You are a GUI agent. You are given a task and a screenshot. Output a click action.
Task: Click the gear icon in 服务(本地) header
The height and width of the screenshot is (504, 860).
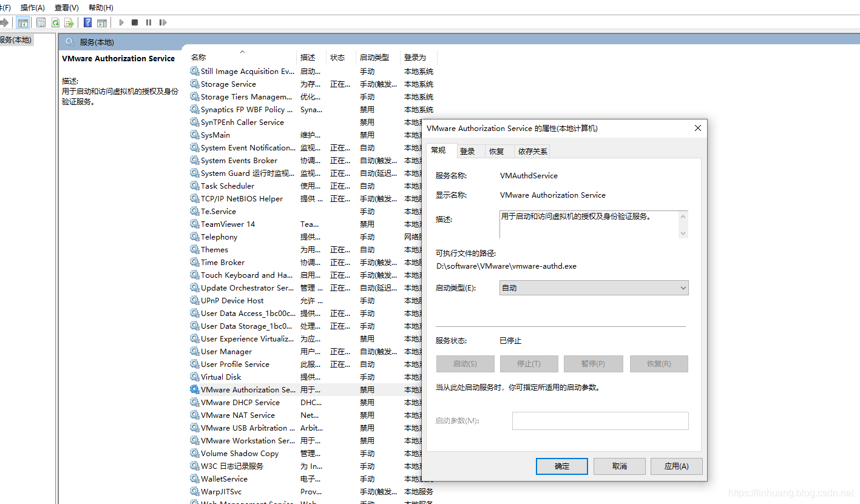coord(70,42)
